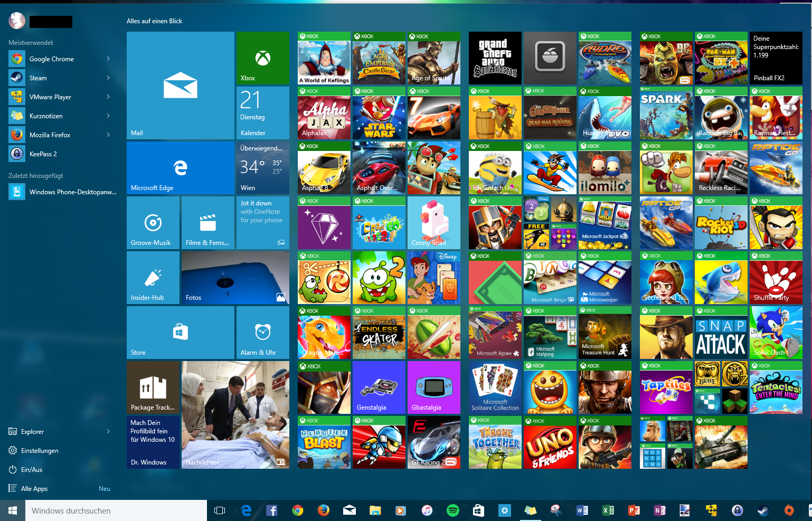Open Filme & Fernsehen tile
The width and height of the screenshot is (812, 521).
(x=208, y=223)
